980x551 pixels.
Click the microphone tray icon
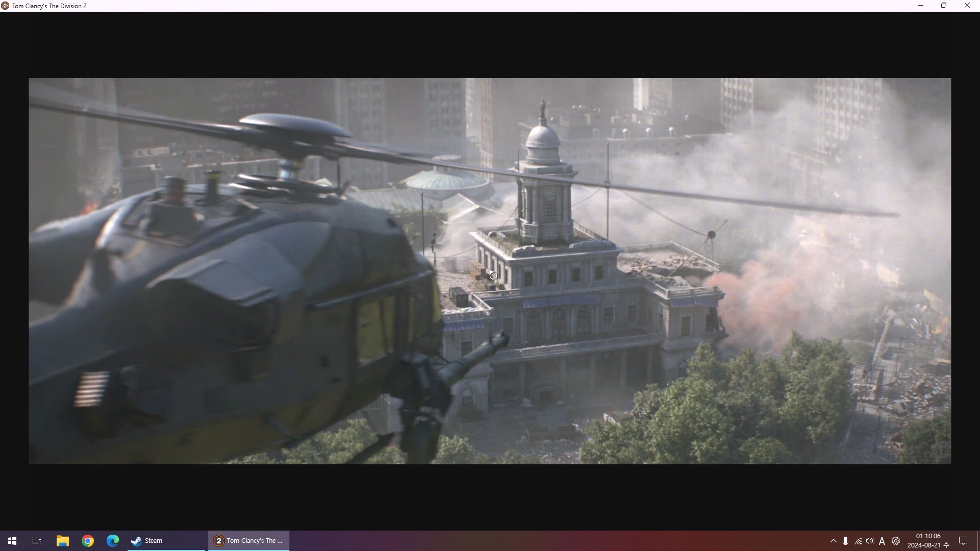(846, 541)
